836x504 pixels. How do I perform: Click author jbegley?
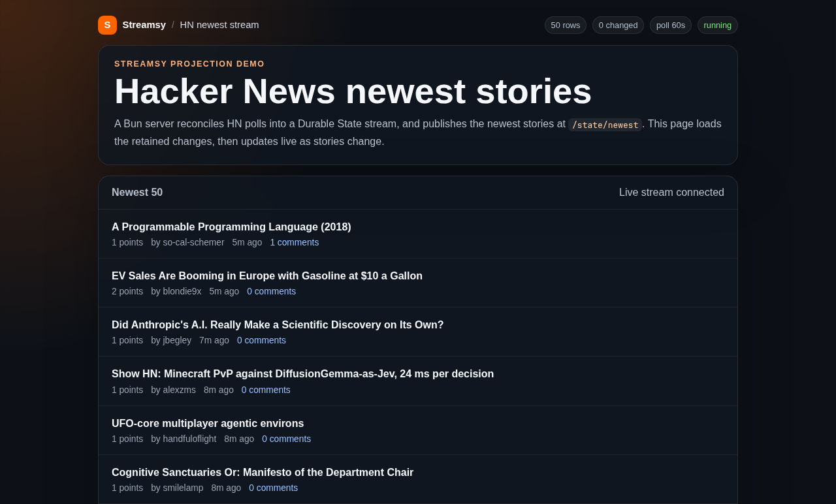171,340
